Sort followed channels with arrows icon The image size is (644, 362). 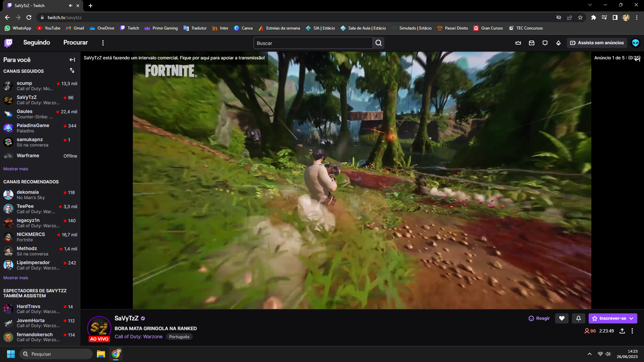pos(72,70)
